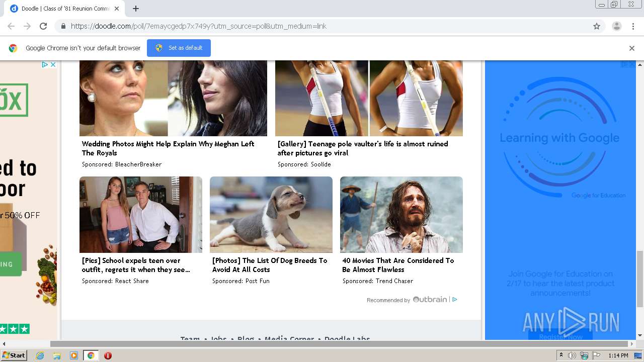Click "Sponsored: Post Fun" text
Screen dimensions: 644x362
(241, 281)
